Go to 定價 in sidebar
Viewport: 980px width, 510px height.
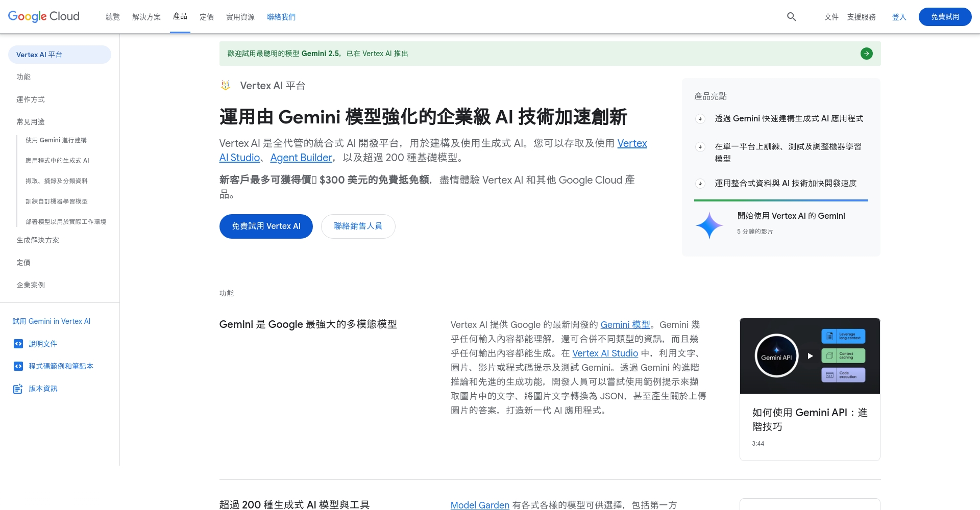coord(23,263)
